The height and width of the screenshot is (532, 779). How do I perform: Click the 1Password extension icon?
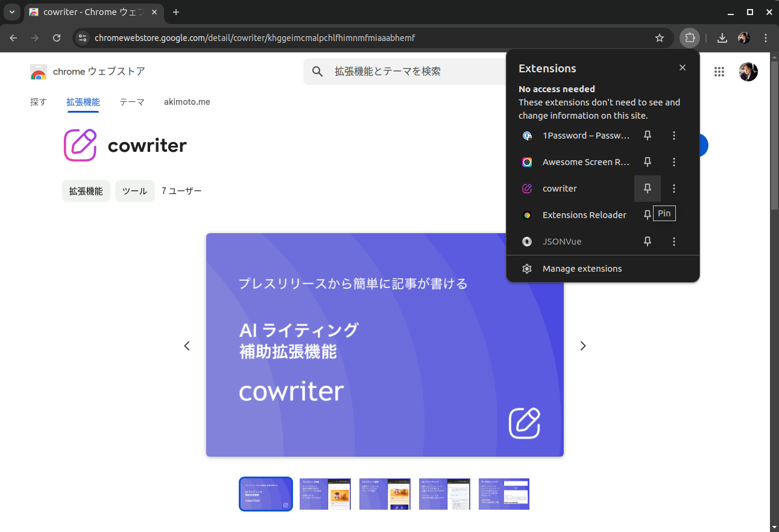click(x=527, y=136)
